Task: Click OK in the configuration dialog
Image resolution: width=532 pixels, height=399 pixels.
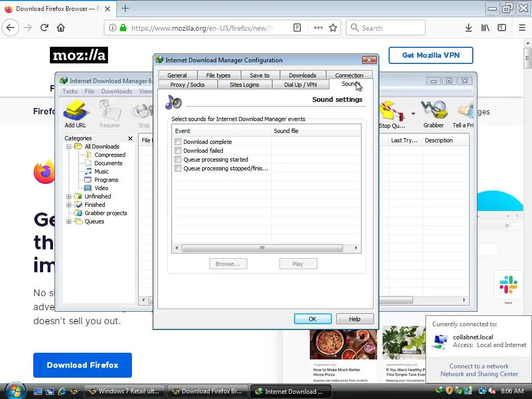Action: (x=312, y=319)
